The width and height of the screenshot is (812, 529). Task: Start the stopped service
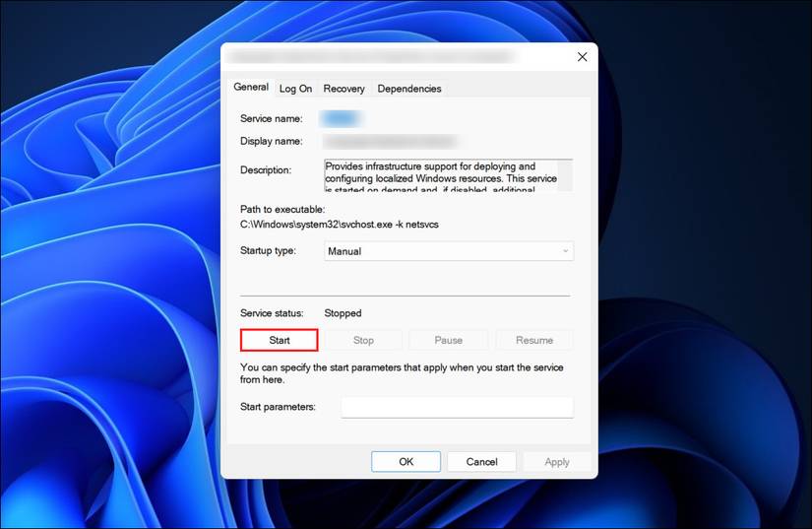pyautogui.click(x=280, y=341)
